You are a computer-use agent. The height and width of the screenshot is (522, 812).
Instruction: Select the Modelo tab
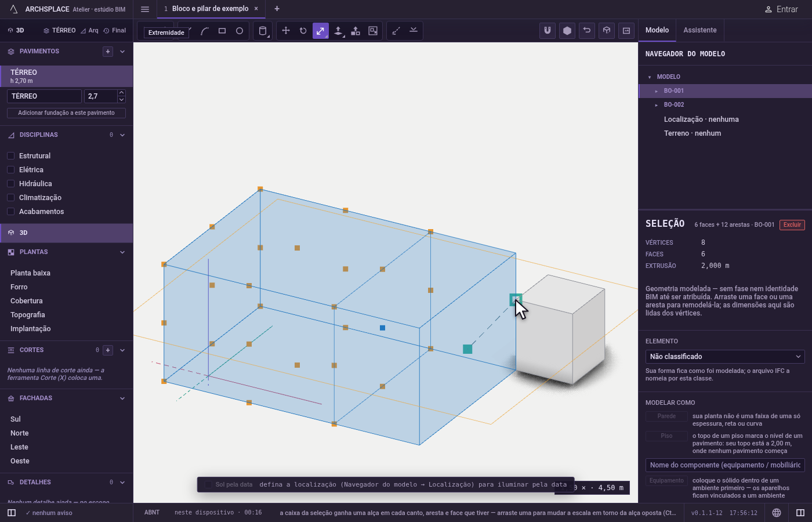[657, 30]
